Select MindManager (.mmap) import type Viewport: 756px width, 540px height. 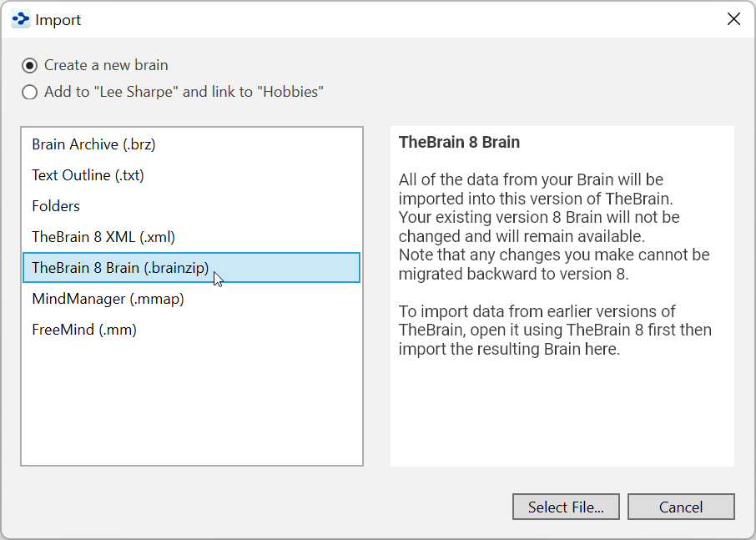click(108, 299)
